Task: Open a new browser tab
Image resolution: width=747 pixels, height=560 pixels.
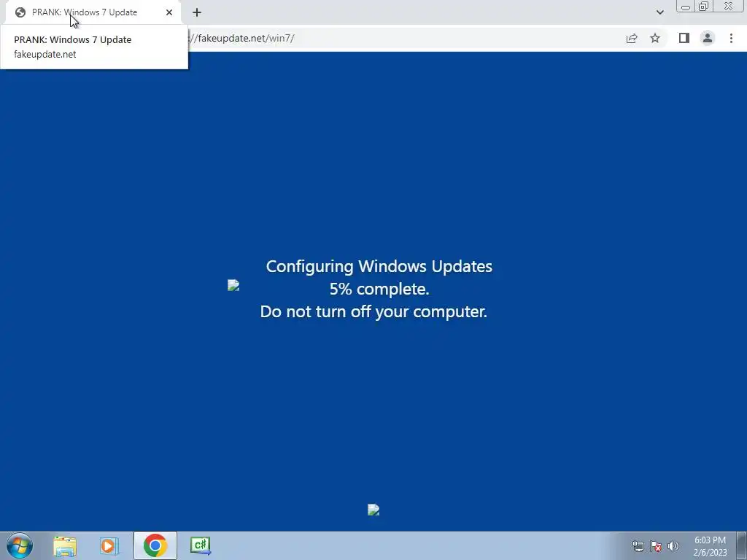Action: click(197, 12)
